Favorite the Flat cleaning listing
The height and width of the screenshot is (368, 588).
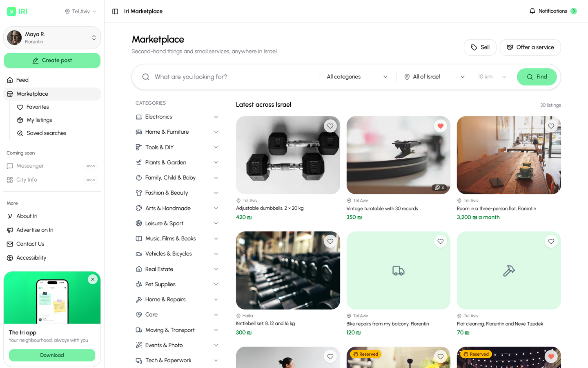tap(551, 242)
